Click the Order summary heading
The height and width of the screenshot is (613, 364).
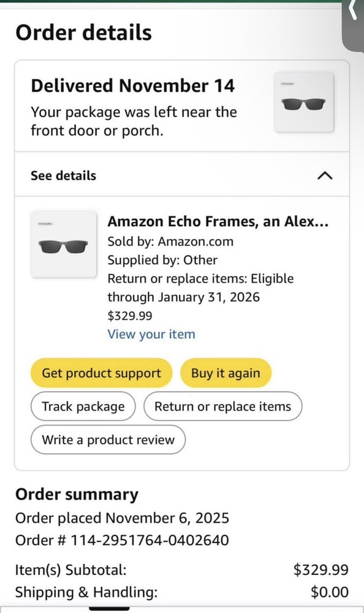(77, 494)
